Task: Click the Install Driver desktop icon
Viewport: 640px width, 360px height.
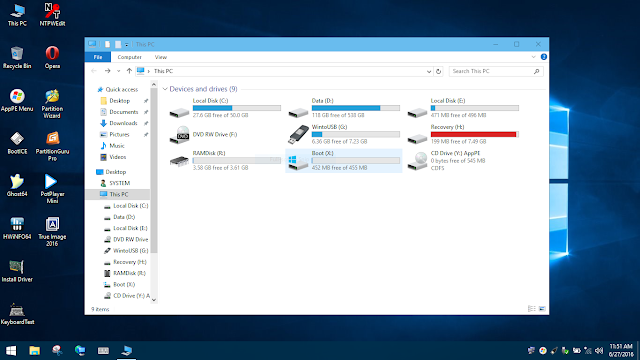Action: [x=17, y=271]
